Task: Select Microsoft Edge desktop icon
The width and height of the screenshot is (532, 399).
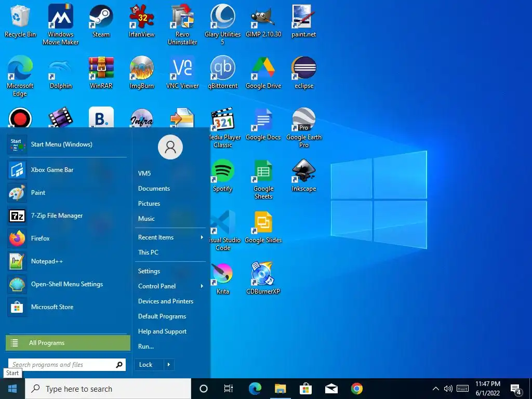Action: click(x=20, y=76)
